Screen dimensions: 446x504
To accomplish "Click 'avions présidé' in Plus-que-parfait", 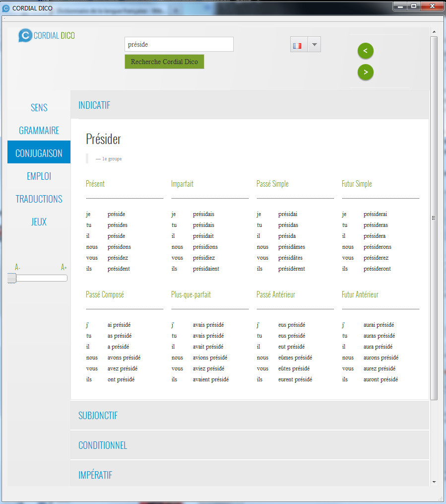I will point(210,358).
